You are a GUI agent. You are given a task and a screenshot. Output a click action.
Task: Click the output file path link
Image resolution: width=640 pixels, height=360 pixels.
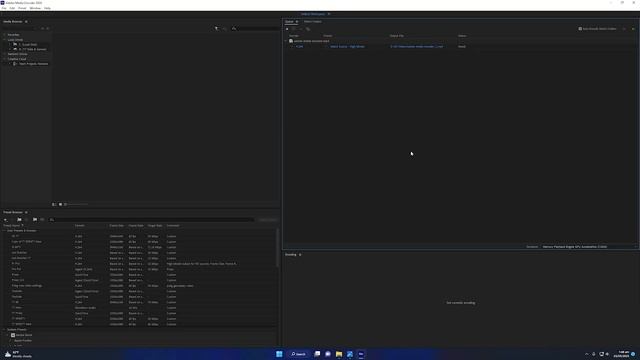(x=416, y=47)
